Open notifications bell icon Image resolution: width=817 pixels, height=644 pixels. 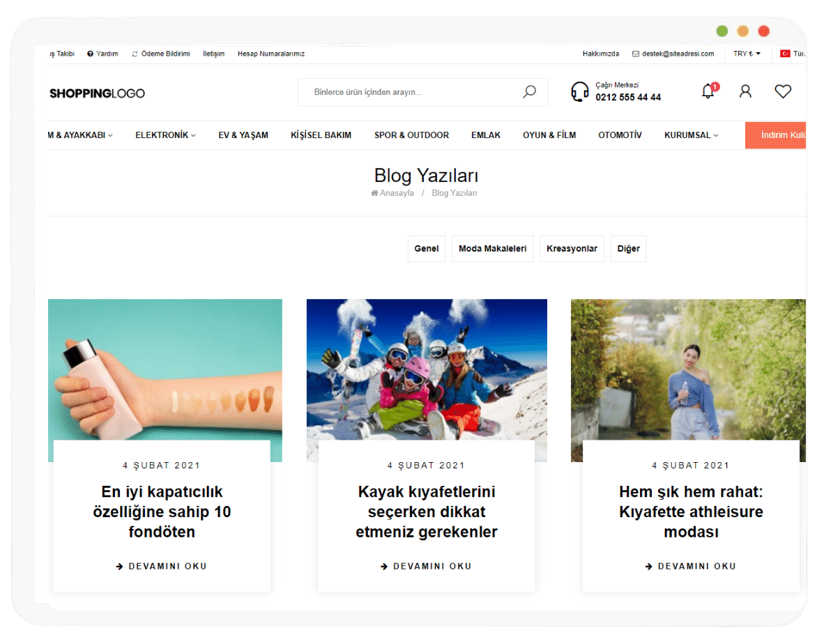click(x=708, y=91)
